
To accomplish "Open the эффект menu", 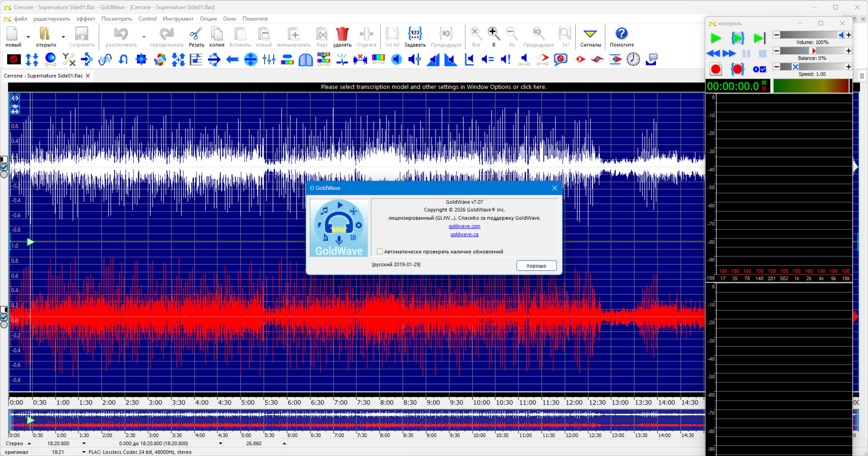I will point(86,19).
